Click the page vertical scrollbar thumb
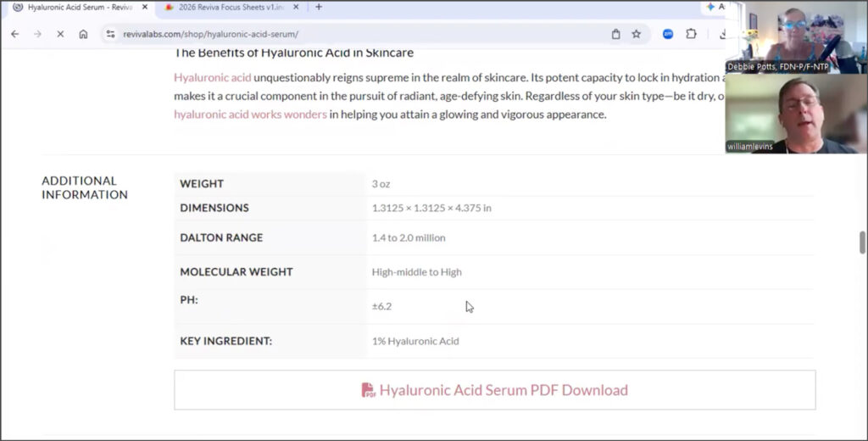Viewport: 868px width, 441px height. click(862, 242)
